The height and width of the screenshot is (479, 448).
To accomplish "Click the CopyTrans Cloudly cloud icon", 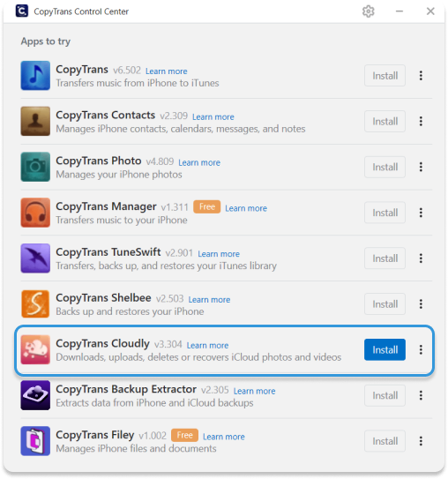I will (x=35, y=350).
